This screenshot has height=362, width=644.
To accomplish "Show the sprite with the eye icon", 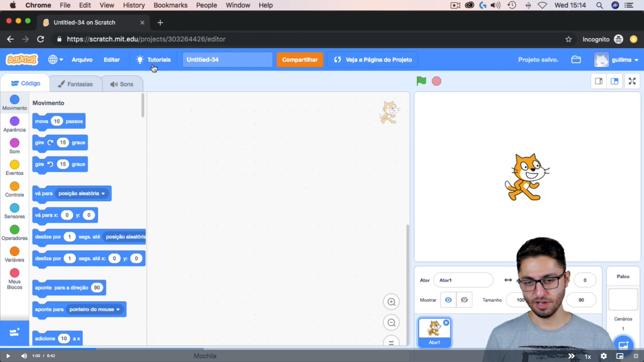I will point(448,300).
